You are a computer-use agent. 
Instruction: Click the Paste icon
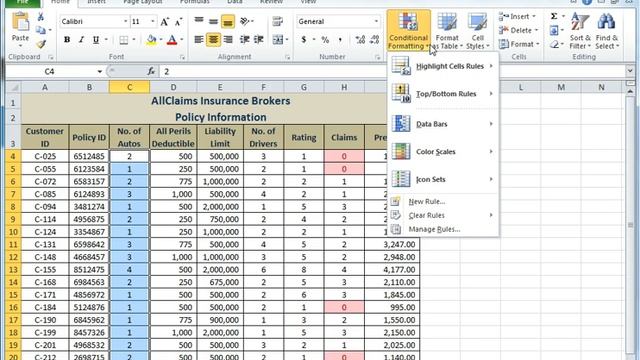click(20, 22)
